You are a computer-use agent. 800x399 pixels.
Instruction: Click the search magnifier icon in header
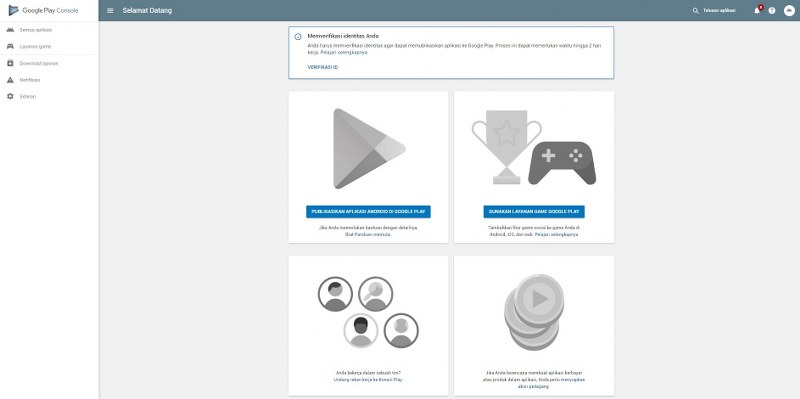point(695,11)
